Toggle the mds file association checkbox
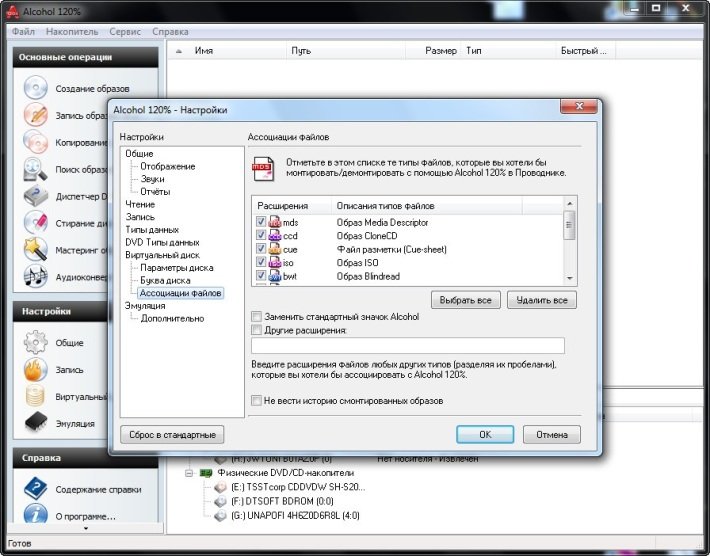This screenshot has width=710, height=556. (261, 222)
